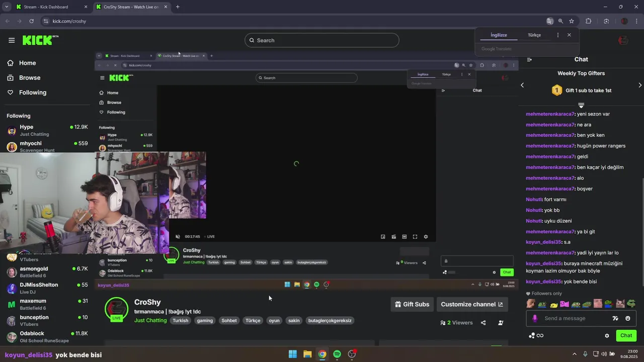The width and height of the screenshot is (644, 362).
Task: Click the Kick search field
Action: [x=322, y=40]
